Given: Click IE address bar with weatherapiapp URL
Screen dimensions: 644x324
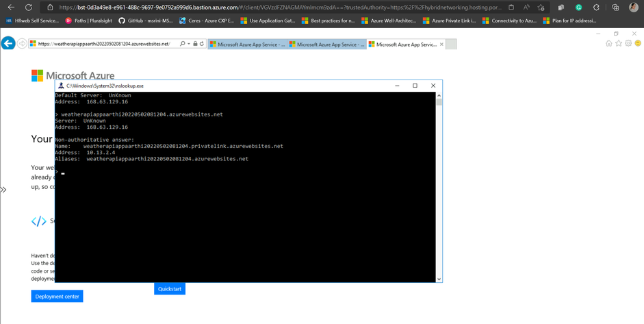Looking at the screenshot, I should pyautogui.click(x=103, y=44).
